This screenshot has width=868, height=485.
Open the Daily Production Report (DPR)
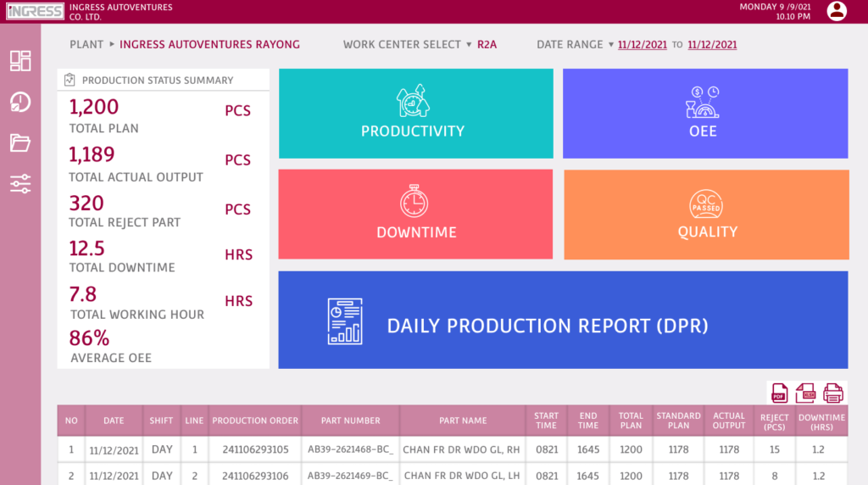coord(563,320)
